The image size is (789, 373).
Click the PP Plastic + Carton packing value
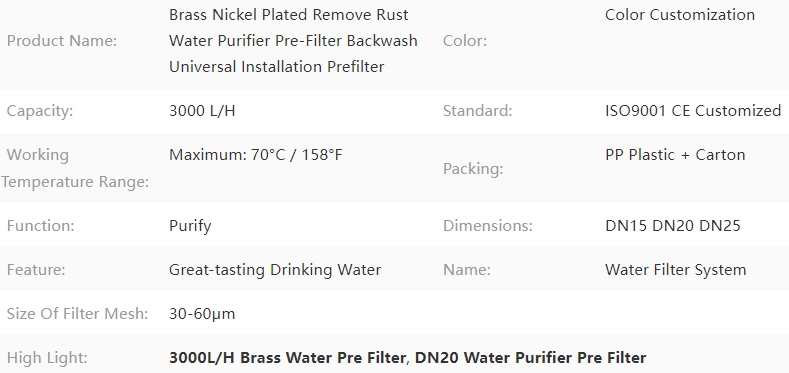coord(675,155)
